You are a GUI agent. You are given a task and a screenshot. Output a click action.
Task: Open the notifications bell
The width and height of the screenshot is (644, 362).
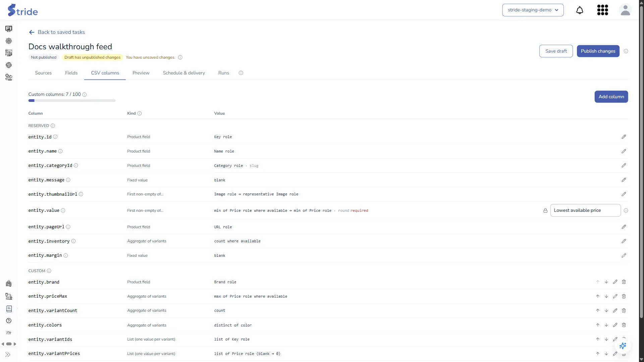[580, 10]
